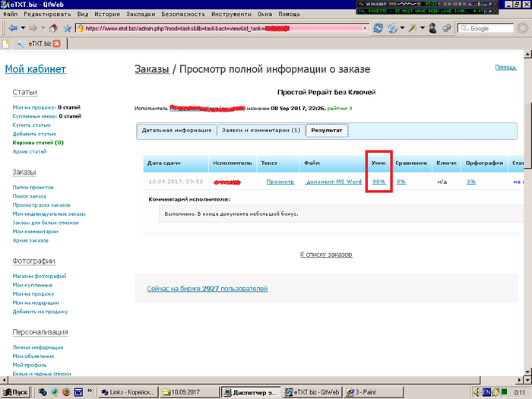Open the Закладки menu
Image resolution: width=532 pixels, height=399 pixels.
coord(141,14)
